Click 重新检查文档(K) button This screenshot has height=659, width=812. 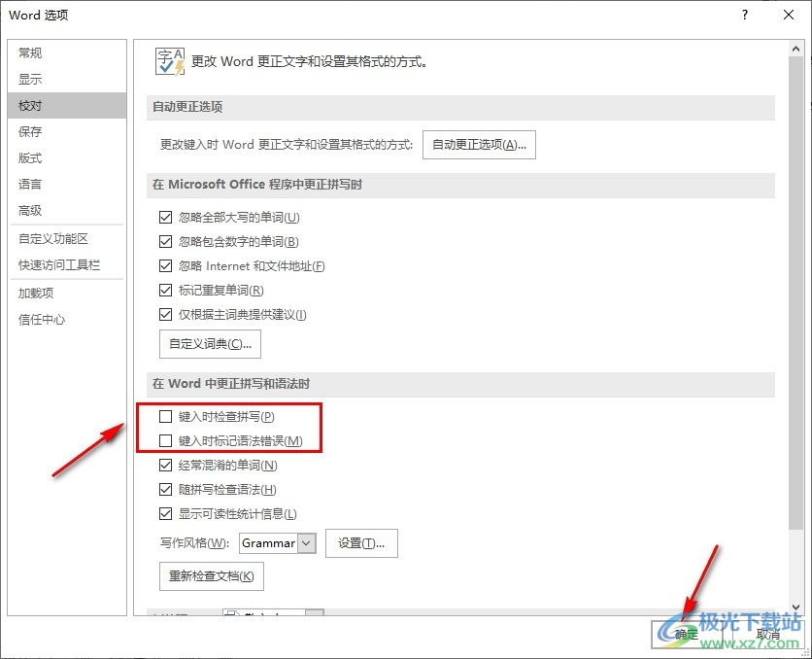point(212,576)
